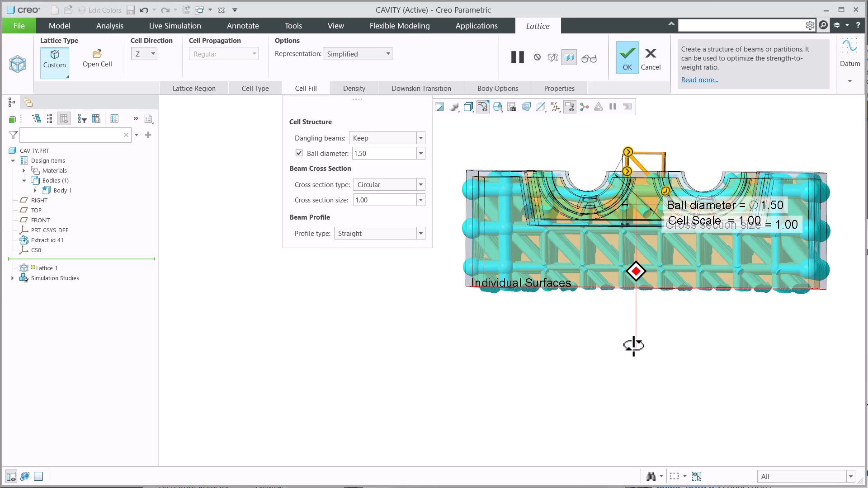Click the no-preview mode icon

(x=537, y=57)
